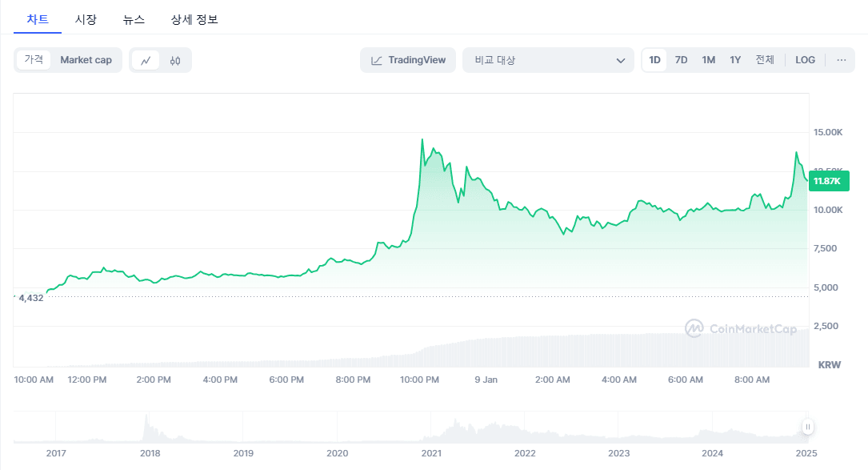Toggle LOG scale on chart
The image size is (868, 470).
click(805, 60)
